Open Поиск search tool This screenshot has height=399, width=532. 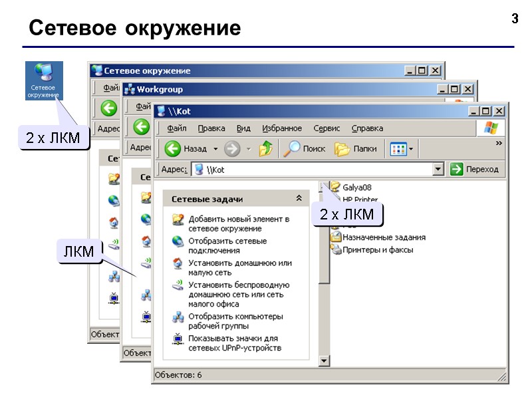(x=305, y=148)
